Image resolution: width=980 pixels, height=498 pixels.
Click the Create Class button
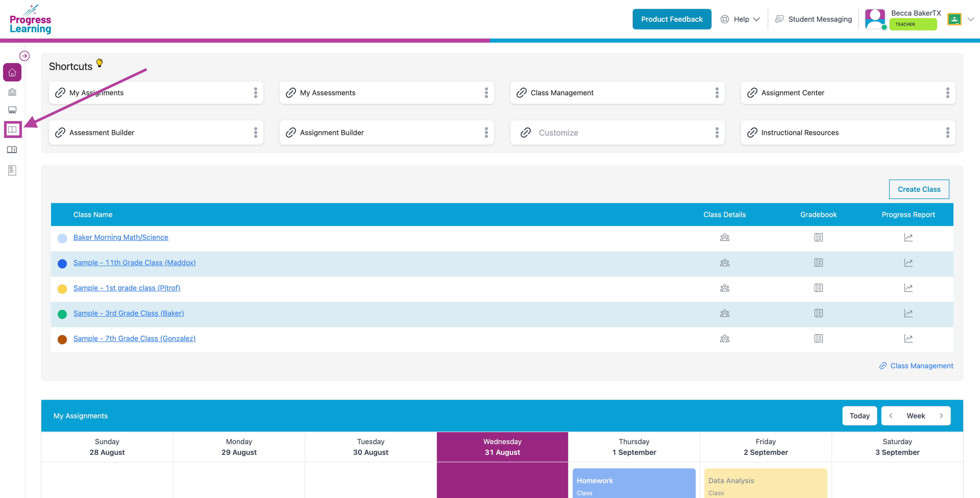[x=919, y=189]
